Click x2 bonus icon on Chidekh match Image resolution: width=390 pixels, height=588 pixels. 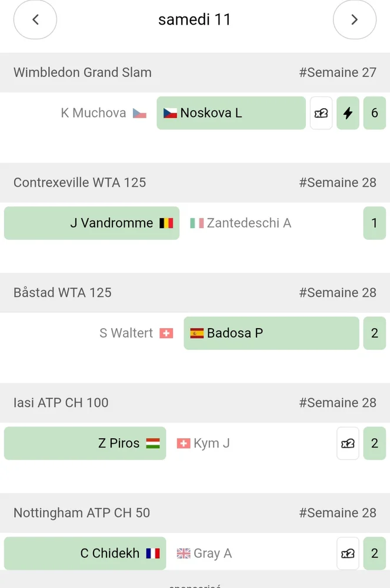point(348,553)
